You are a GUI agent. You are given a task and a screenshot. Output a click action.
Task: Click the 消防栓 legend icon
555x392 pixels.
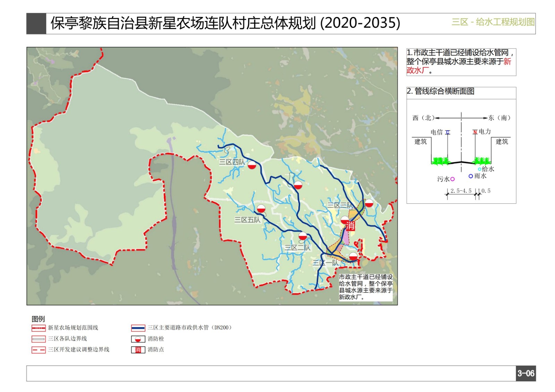coord(138,339)
